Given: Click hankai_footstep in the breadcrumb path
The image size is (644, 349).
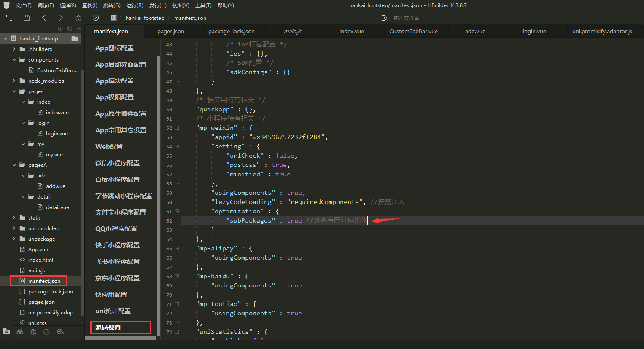Looking at the screenshot, I should coord(145,18).
